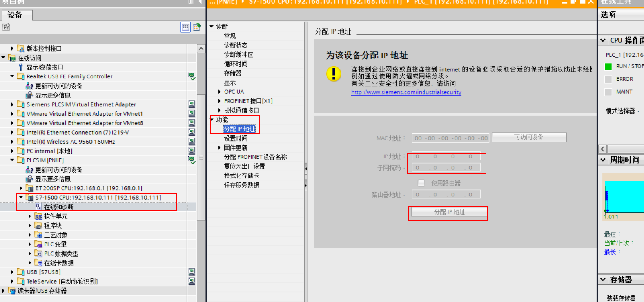Open the 保存服务数据 page

tap(241, 185)
